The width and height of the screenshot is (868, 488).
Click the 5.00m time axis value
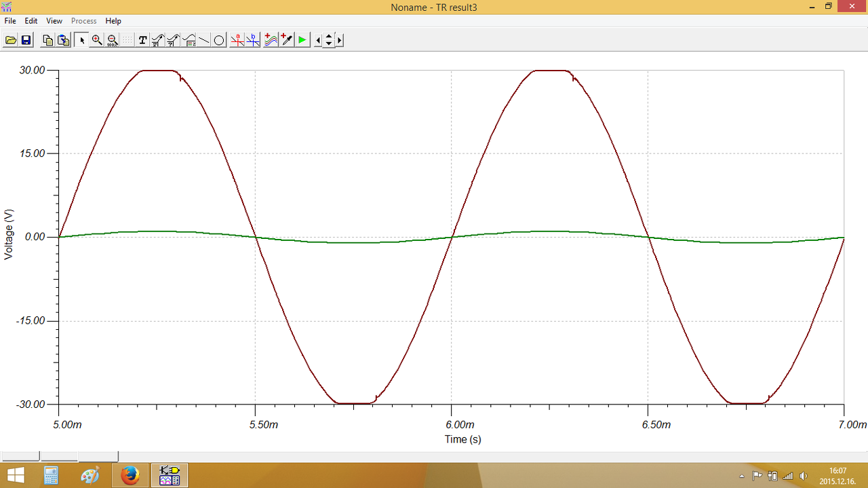[x=68, y=425]
